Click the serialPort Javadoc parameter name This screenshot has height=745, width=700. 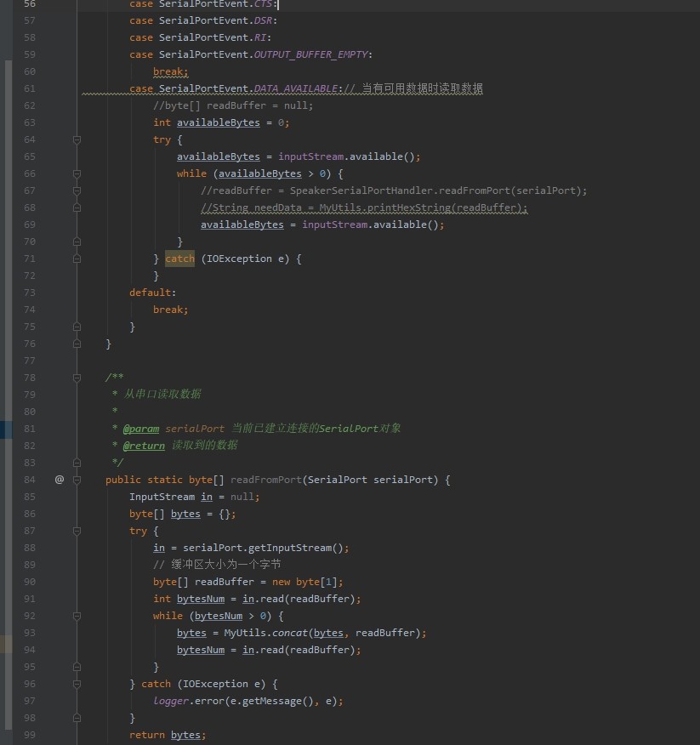195,429
